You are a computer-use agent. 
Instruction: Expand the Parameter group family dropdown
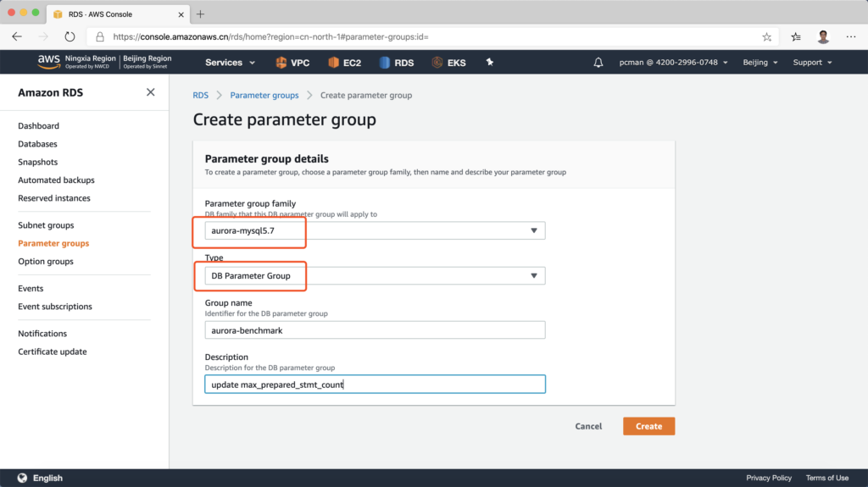click(x=375, y=230)
